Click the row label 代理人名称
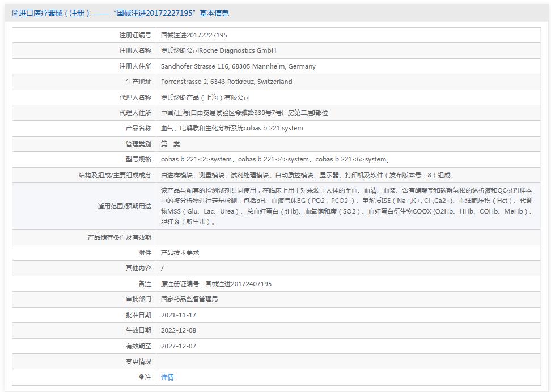 (135, 97)
